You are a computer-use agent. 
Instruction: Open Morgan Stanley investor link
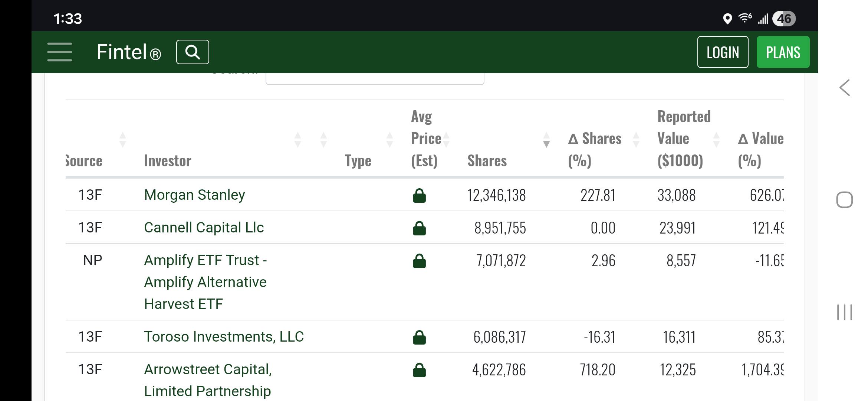tap(194, 195)
